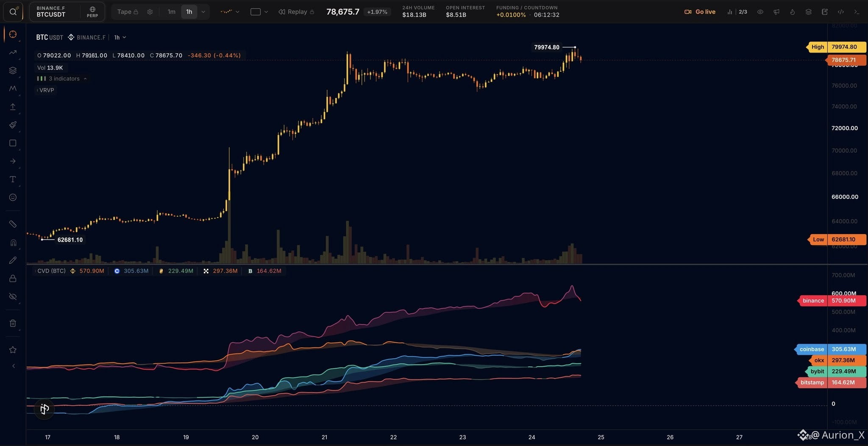Click the VRVP indicator label
This screenshot has width=868, height=446.
46,90
